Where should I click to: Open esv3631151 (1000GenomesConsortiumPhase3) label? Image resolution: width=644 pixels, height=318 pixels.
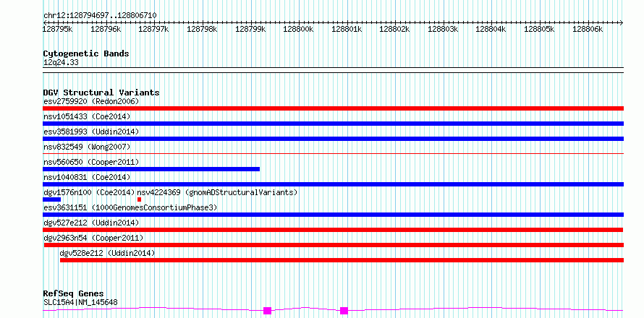[x=130, y=207]
